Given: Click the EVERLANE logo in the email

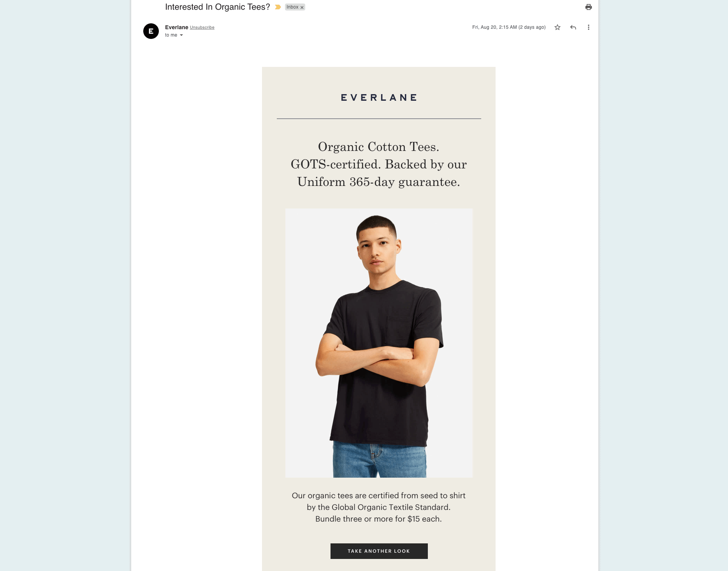Looking at the screenshot, I should [x=378, y=97].
